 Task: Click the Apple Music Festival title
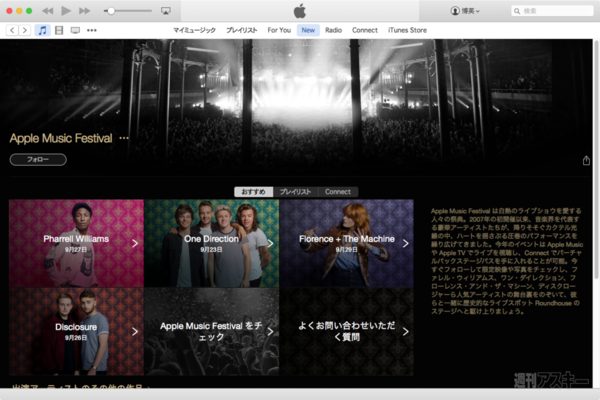(x=61, y=138)
